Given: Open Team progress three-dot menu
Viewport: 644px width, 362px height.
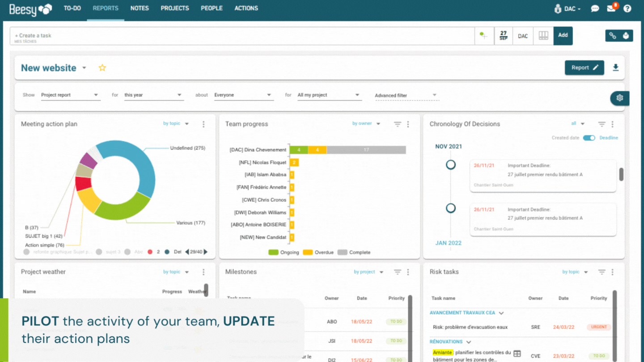Looking at the screenshot, I should pyautogui.click(x=408, y=124).
